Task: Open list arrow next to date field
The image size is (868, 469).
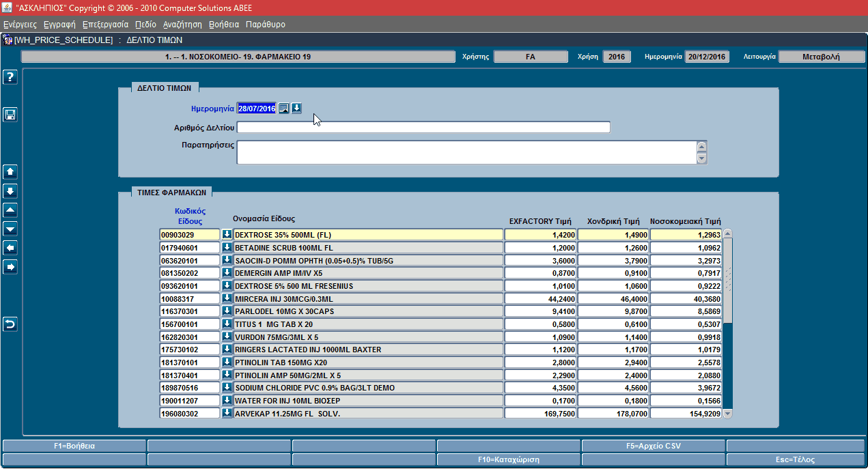Action: tap(296, 109)
